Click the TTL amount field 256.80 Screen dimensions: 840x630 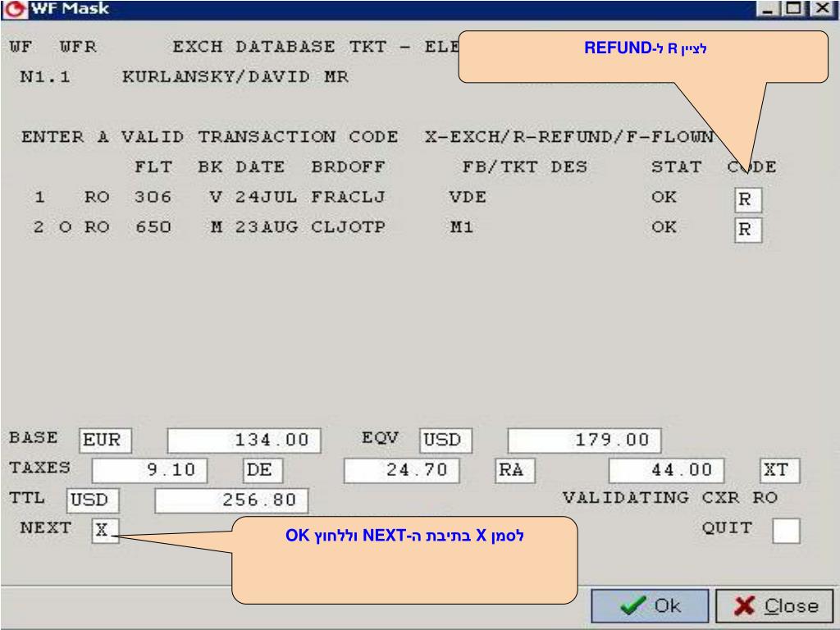pos(231,500)
